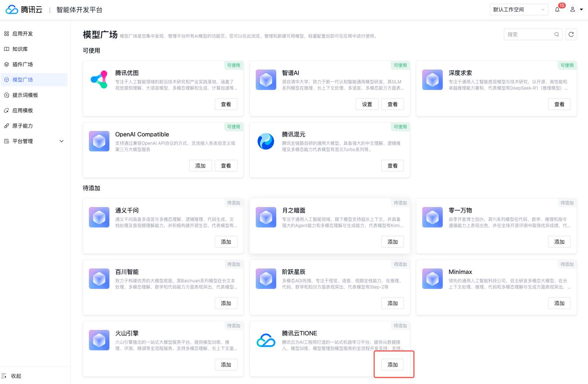The height and width of the screenshot is (384, 588).
Task: Open the 默认工作空间 workspace dropdown
Action: (519, 10)
